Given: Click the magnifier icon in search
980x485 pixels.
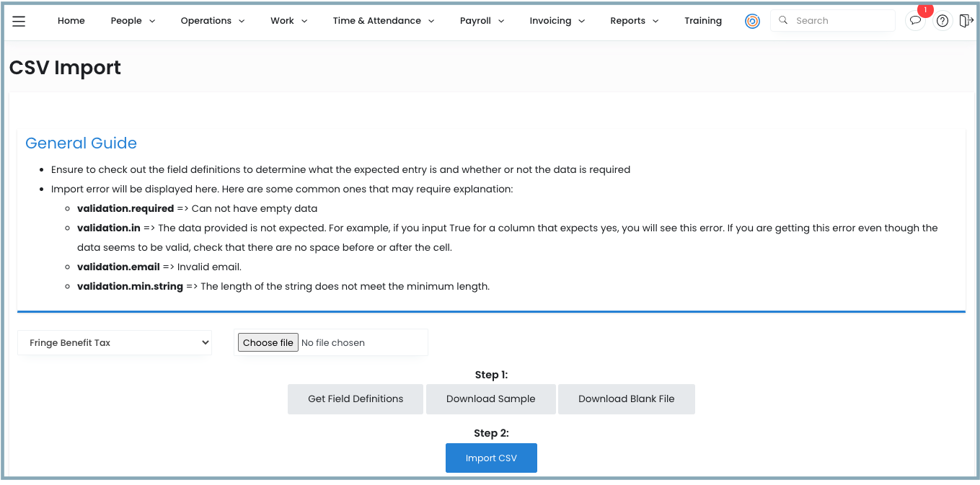Looking at the screenshot, I should tap(783, 21).
